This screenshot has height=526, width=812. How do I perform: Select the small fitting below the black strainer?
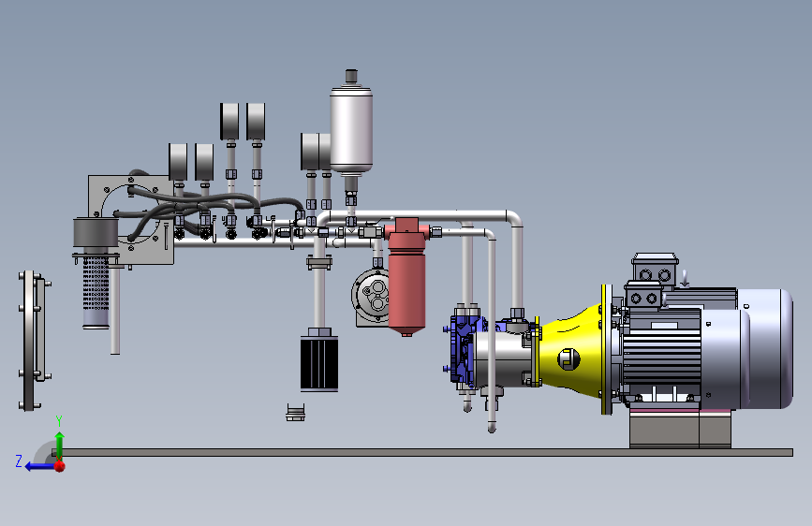295,412
